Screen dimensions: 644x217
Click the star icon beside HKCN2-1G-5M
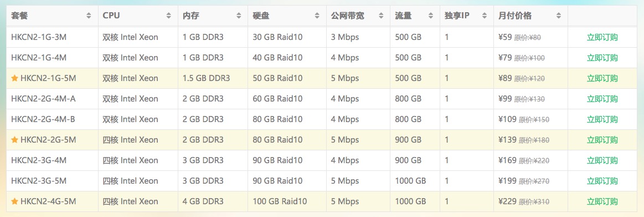click(14, 78)
